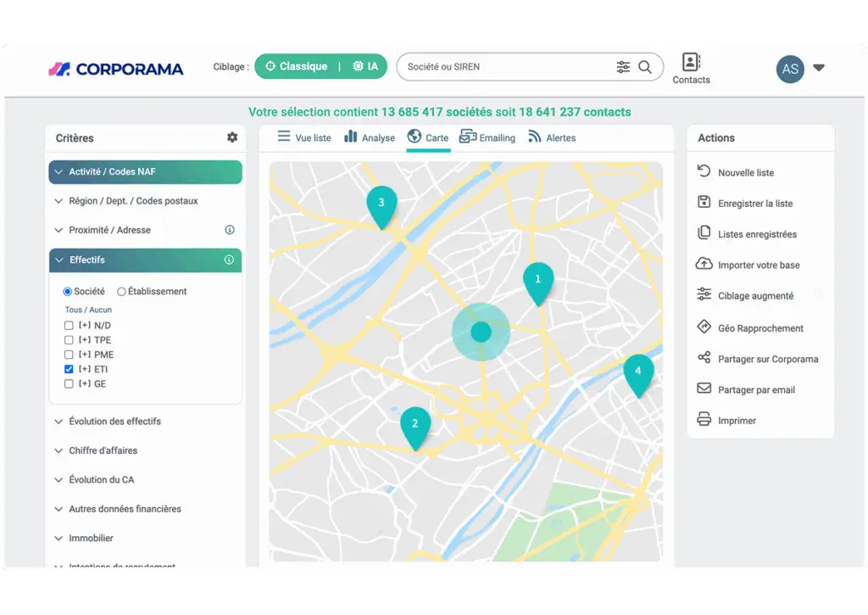Click the Tous / Aucun link
This screenshot has height=615, width=868.
click(x=88, y=310)
